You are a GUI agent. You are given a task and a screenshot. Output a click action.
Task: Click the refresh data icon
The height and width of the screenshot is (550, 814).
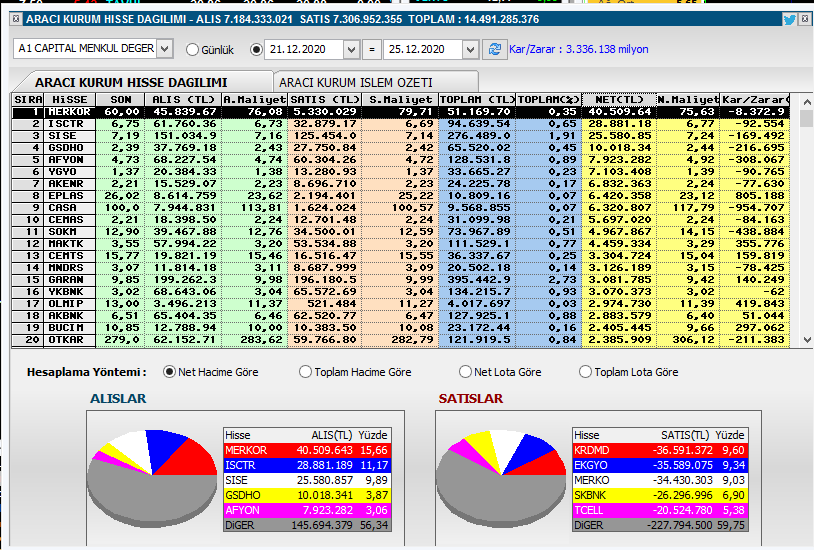495,49
